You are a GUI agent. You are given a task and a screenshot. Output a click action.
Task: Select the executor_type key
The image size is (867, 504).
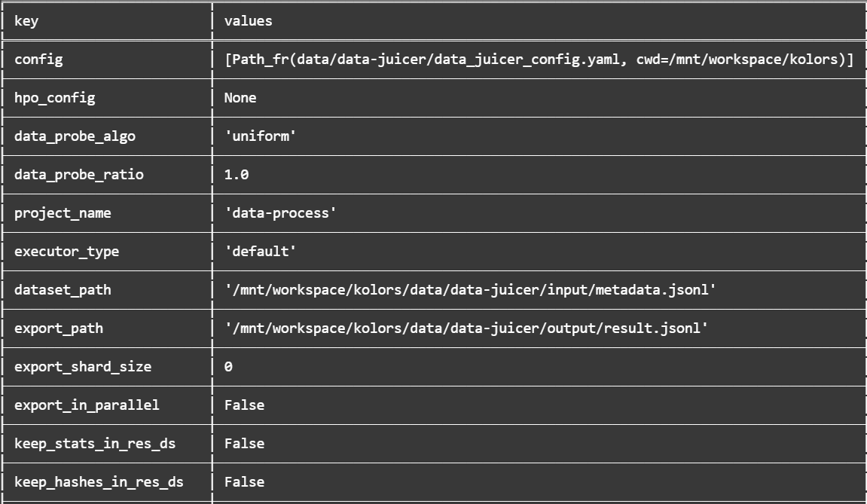[66, 252]
